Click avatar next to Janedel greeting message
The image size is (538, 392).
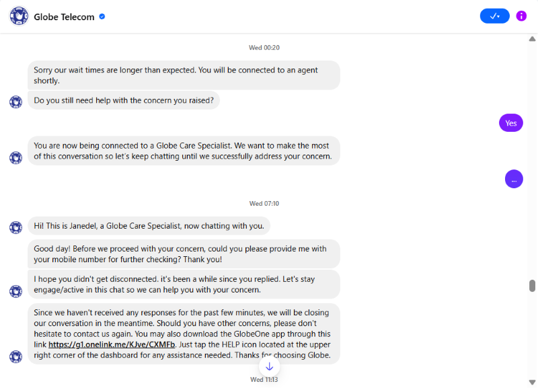pyautogui.click(x=15, y=227)
